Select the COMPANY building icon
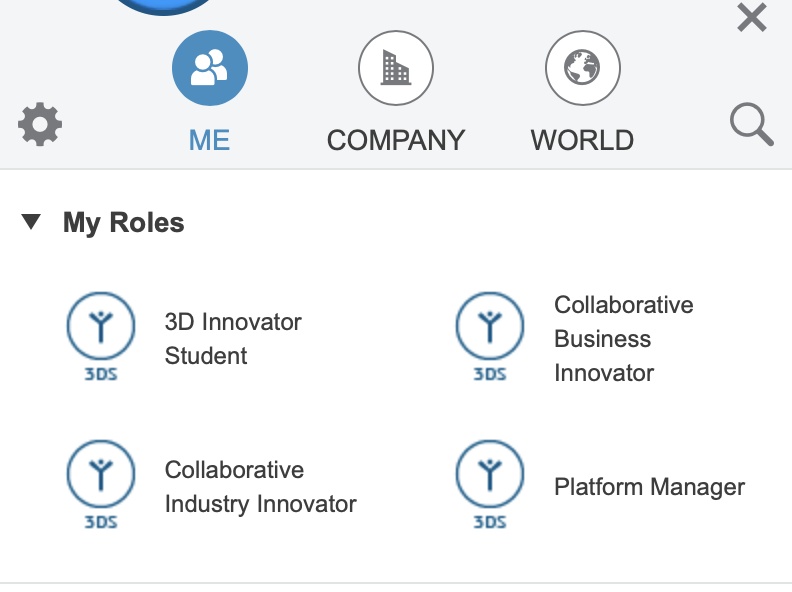Image resolution: width=792 pixels, height=592 pixels. pos(396,68)
